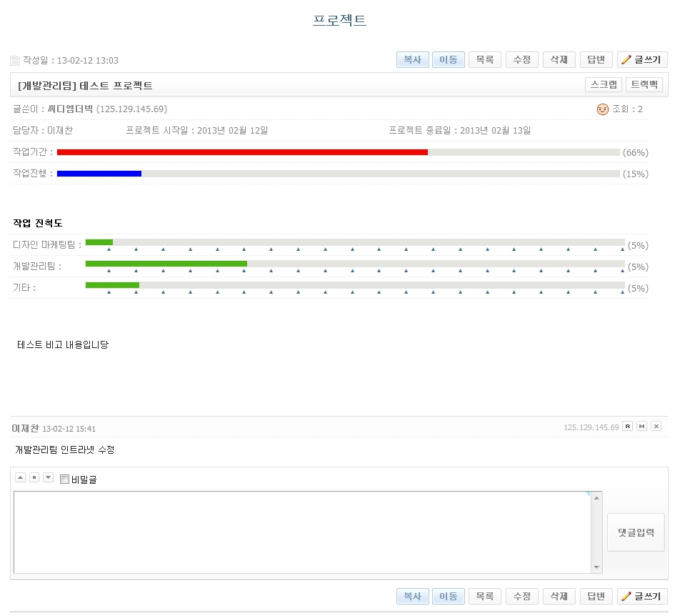Click the top 이동 move button
Screen dimensions: 675x616
pyautogui.click(x=448, y=60)
